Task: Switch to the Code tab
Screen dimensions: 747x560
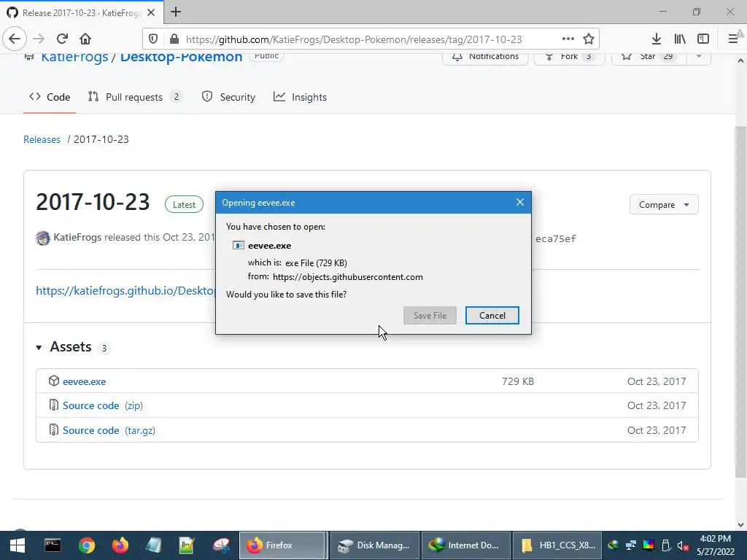Action: pos(50,97)
